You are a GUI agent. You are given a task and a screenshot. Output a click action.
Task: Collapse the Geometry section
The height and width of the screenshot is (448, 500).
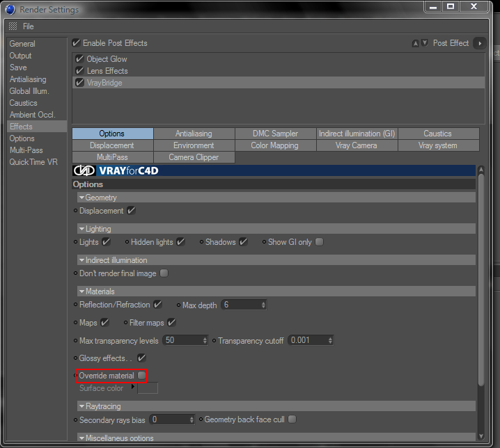pos(82,198)
